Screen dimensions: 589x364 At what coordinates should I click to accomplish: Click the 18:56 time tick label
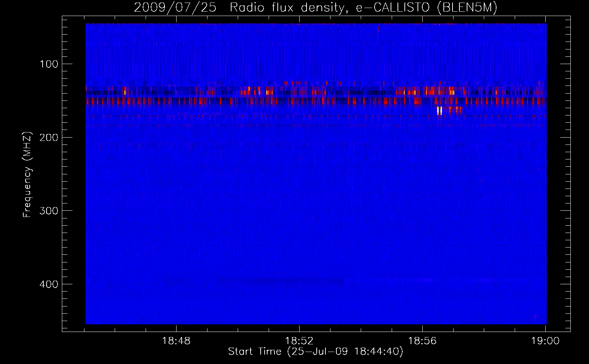(x=422, y=341)
